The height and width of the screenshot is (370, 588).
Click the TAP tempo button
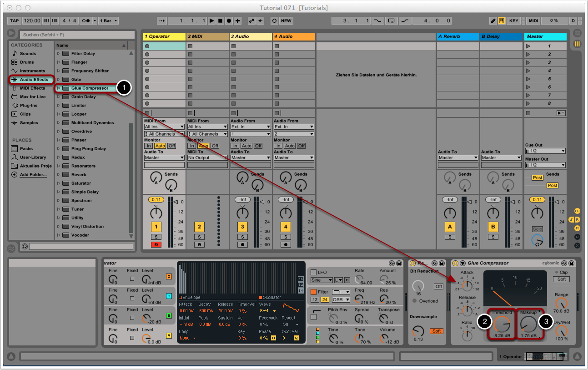coord(15,21)
